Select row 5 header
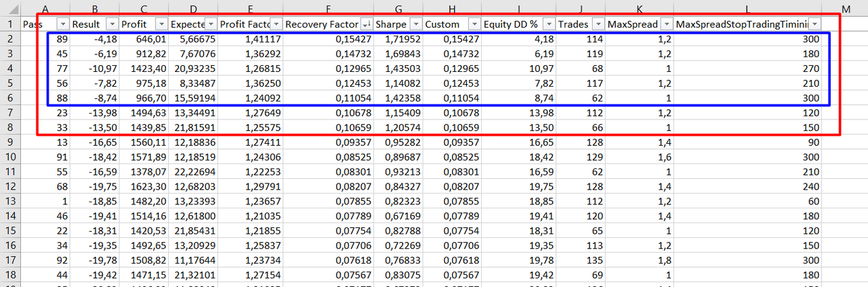Image resolution: width=868 pixels, height=287 pixels. (x=10, y=83)
